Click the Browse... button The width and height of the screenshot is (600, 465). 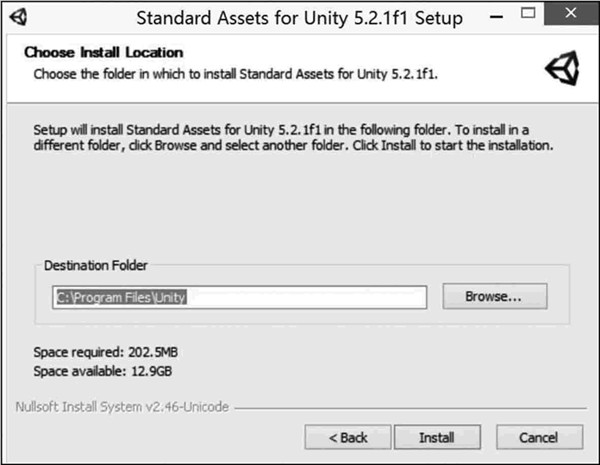coord(494,297)
